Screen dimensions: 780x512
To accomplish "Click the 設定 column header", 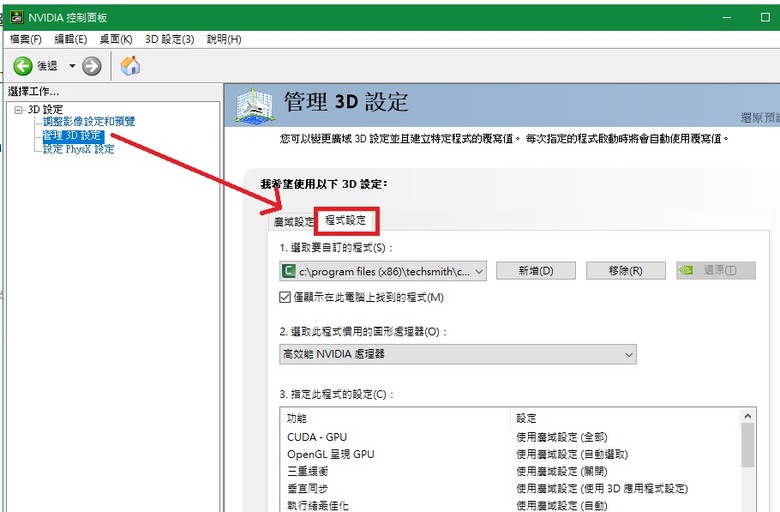I will coord(626,418).
